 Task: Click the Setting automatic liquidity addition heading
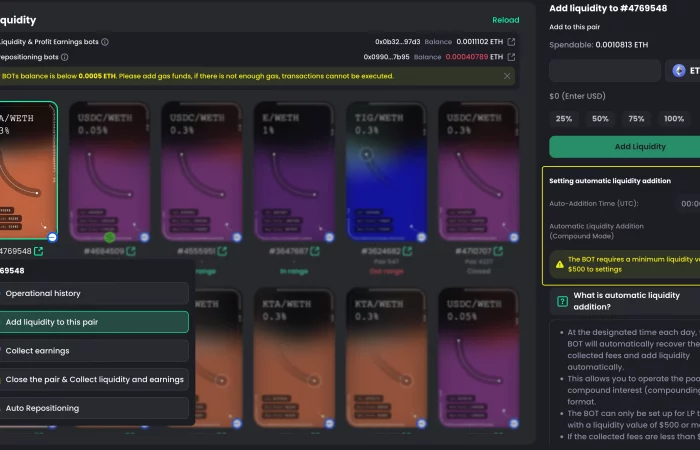pos(610,181)
